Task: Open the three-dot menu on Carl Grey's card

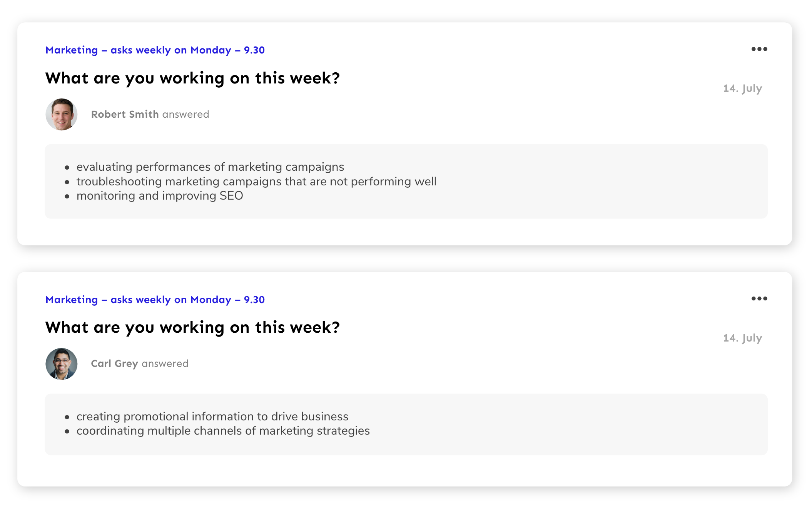Action: click(759, 299)
